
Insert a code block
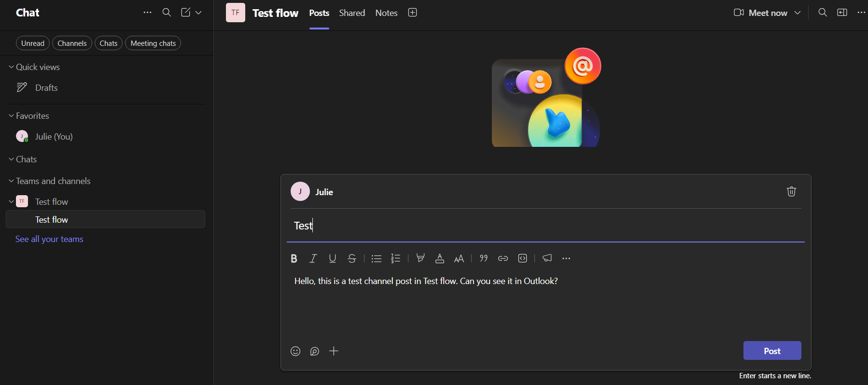click(x=522, y=258)
